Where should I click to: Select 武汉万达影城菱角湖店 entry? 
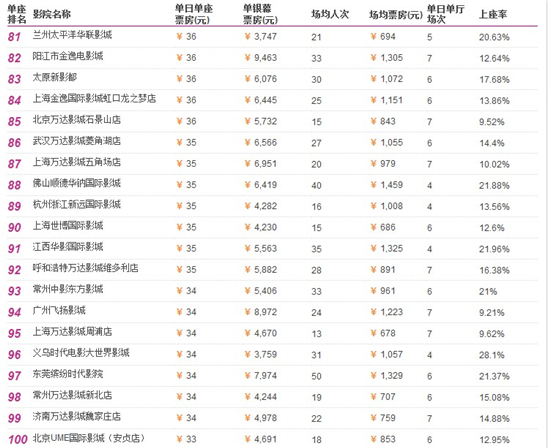pos(77,141)
